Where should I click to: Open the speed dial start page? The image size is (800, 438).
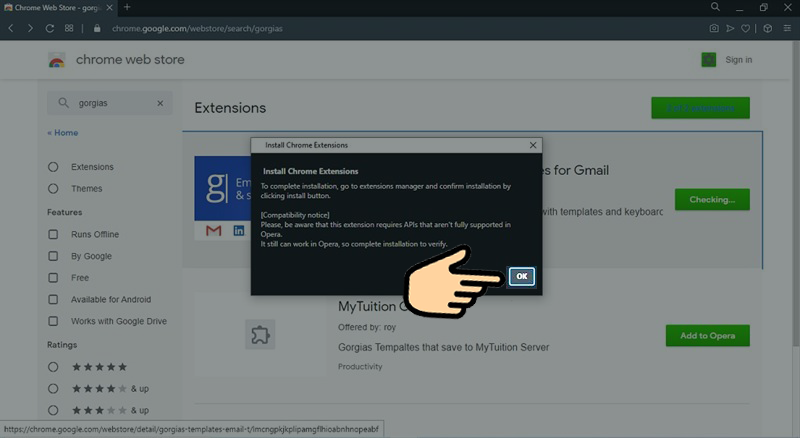coord(69,29)
